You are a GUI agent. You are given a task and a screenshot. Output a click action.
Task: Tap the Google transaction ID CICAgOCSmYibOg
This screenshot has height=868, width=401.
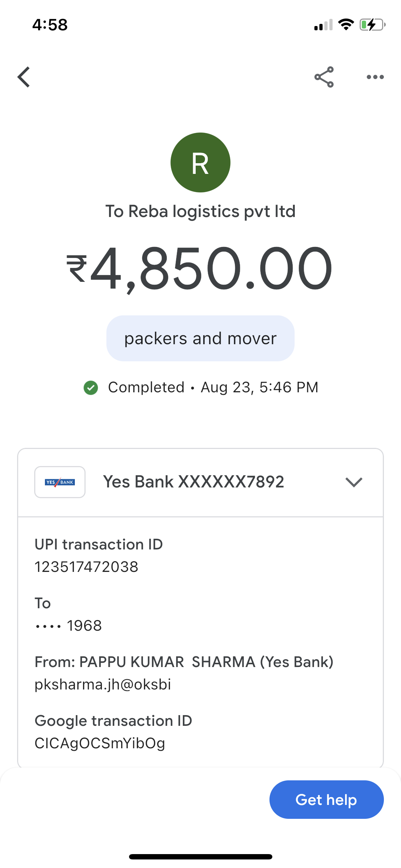(100, 744)
